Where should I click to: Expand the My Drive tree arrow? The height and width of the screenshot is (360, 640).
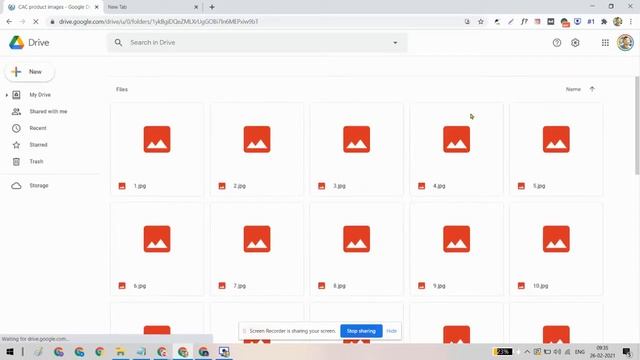tap(7, 95)
